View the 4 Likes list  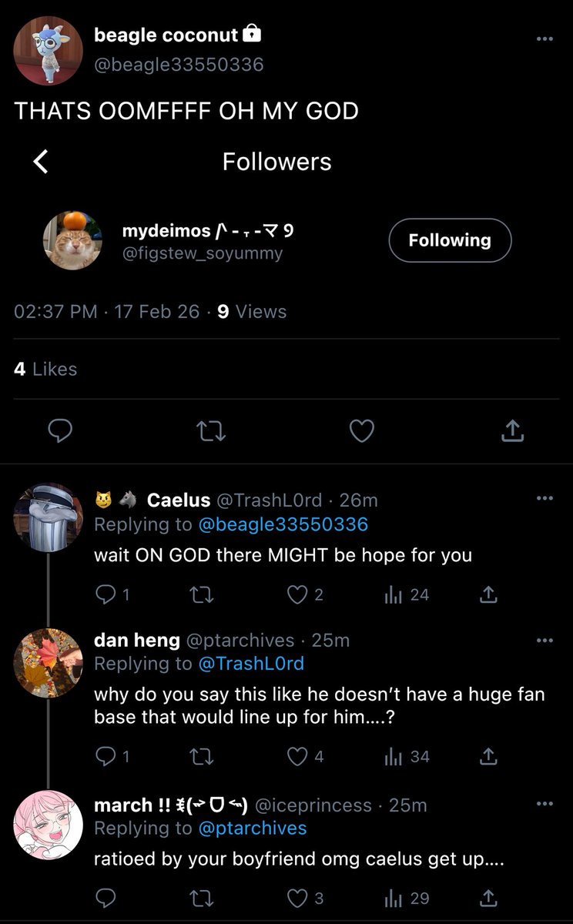[45, 369]
